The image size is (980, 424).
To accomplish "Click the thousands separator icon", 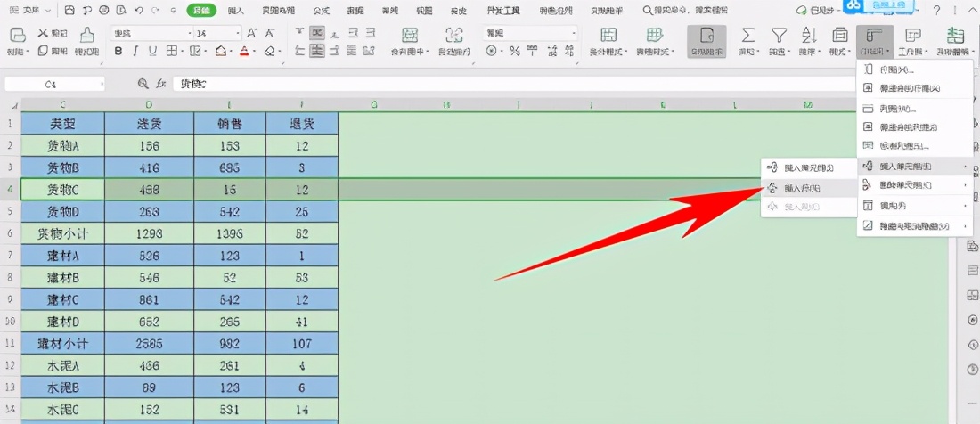I will 532,51.
